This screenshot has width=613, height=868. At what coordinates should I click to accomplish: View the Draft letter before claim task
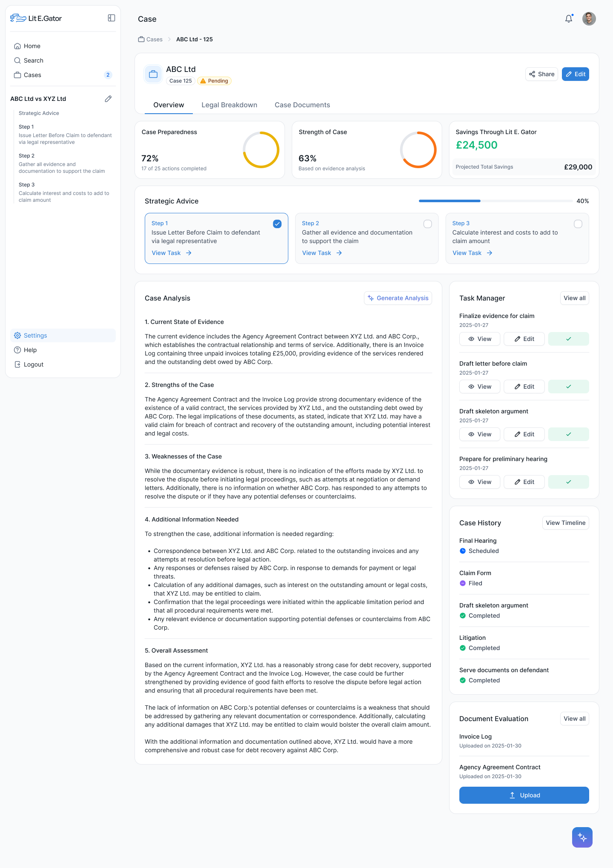coord(480,387)
